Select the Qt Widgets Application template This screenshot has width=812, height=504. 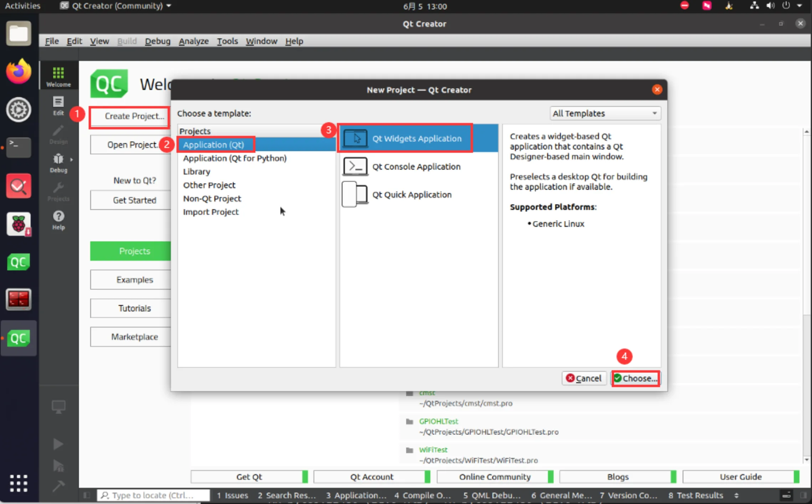[418, 138]
